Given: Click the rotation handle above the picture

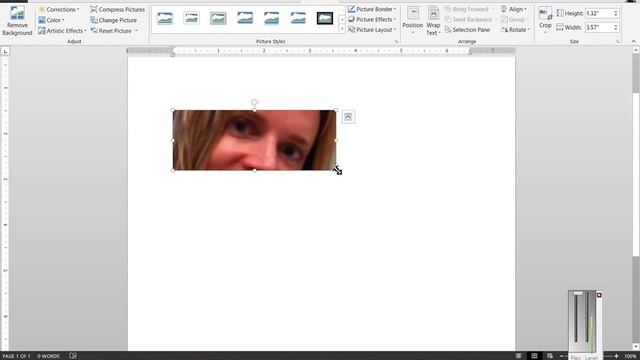Looking at the screenshot, I should 254,102.
